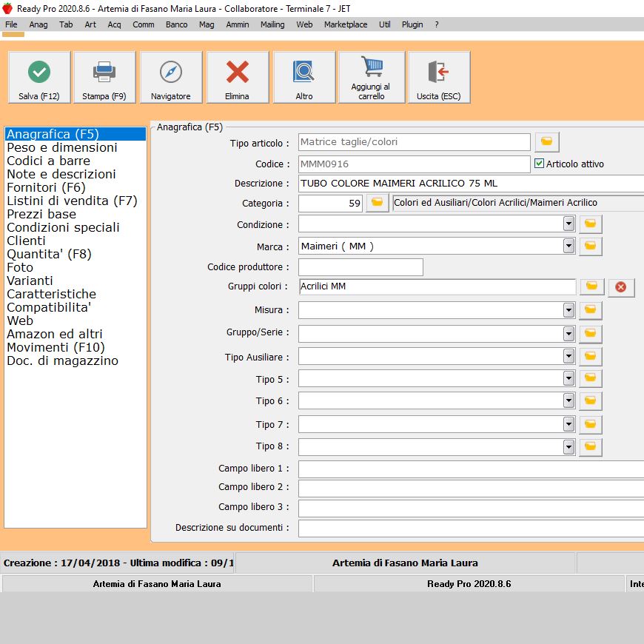Expand the Misura dropdown
The height and width of the screenshot is (644, 644).
(x=568, y=310)
